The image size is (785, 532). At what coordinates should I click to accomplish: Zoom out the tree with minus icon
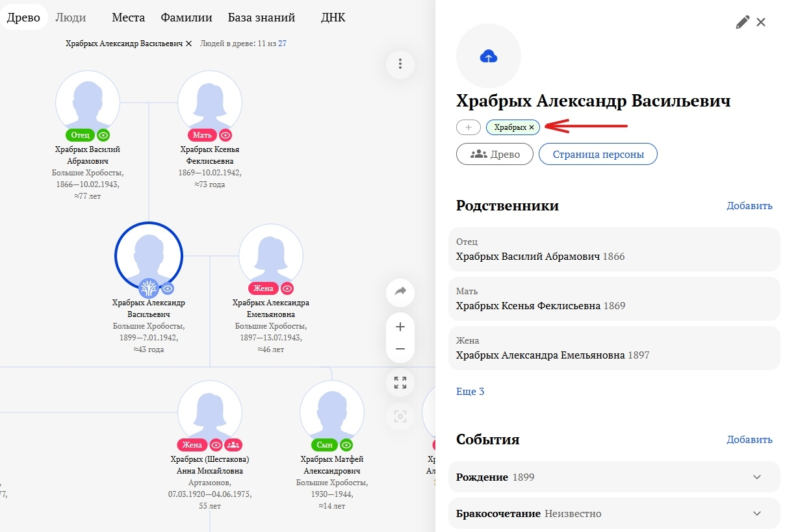coord(400,349)
